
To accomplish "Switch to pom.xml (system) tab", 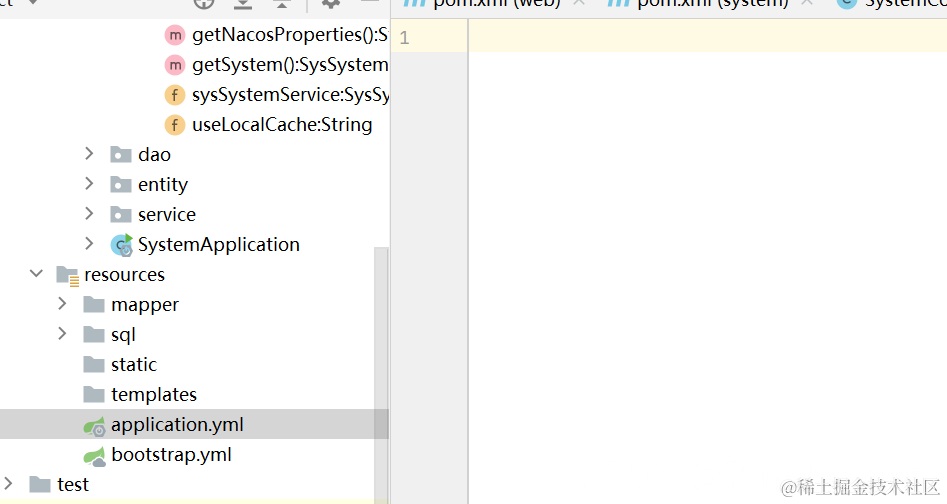I will click(713, 4).
